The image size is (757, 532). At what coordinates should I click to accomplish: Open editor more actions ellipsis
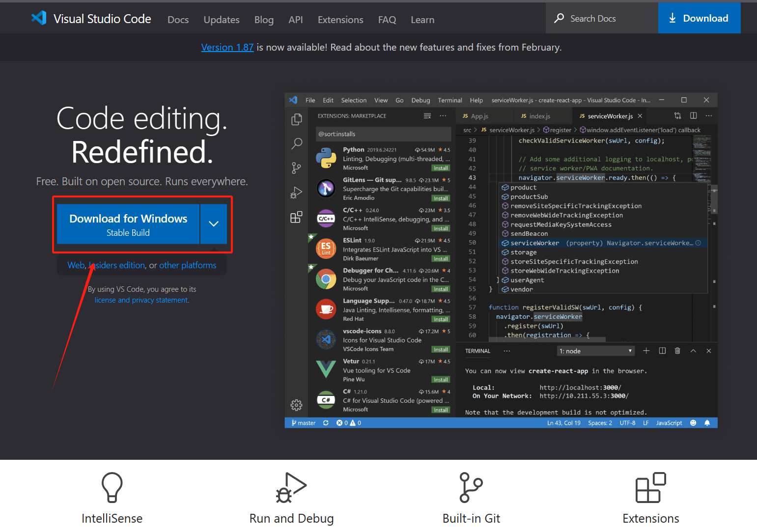(708, 115)
